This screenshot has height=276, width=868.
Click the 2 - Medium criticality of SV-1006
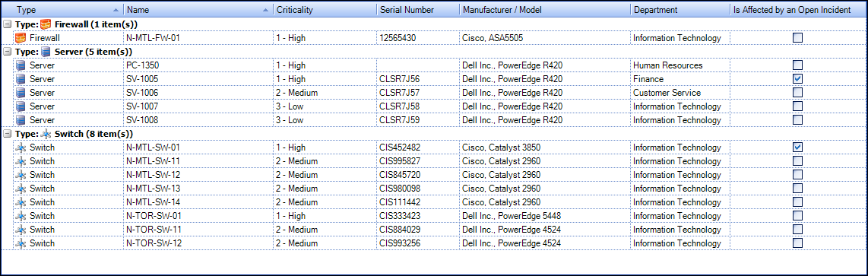(296, 93)
